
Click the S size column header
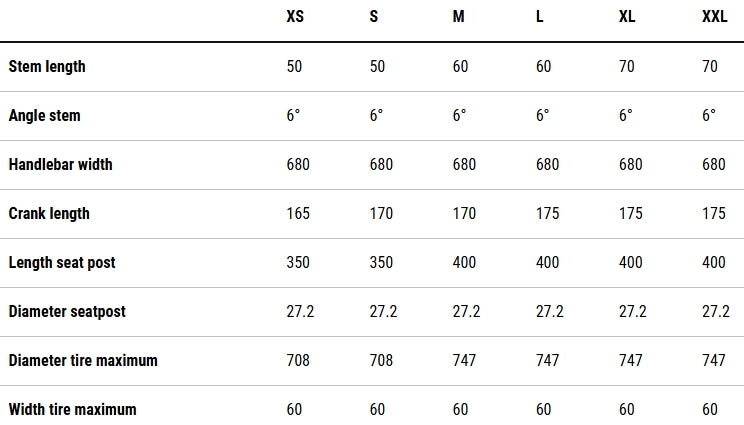374,18
